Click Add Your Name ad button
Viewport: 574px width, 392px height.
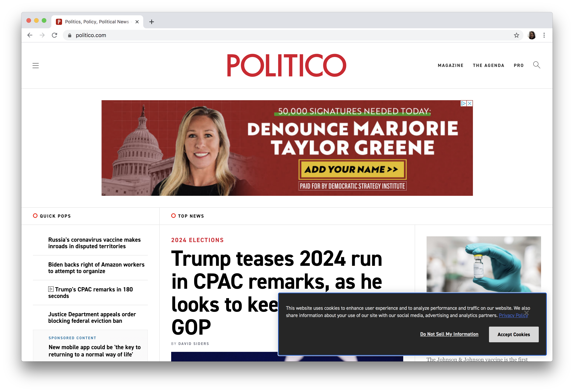352,169
